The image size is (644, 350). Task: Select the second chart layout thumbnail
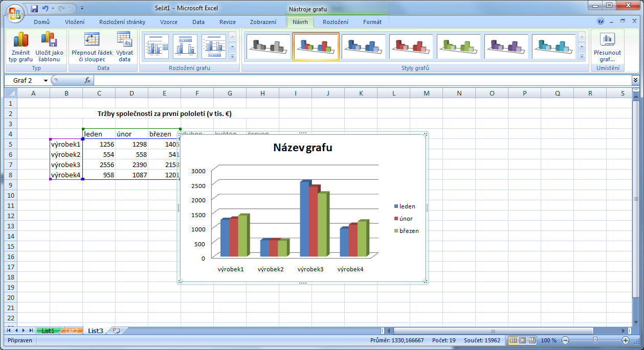185,47
